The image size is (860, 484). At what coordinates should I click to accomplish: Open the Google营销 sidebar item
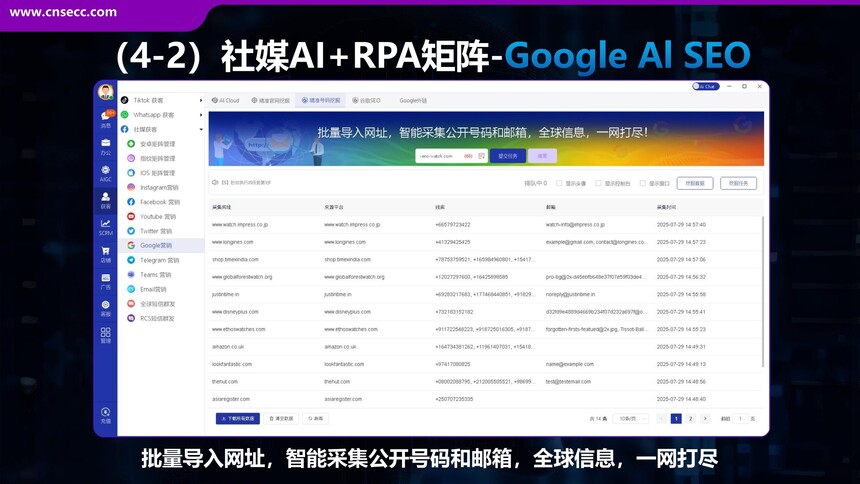[x=155, y=245]
